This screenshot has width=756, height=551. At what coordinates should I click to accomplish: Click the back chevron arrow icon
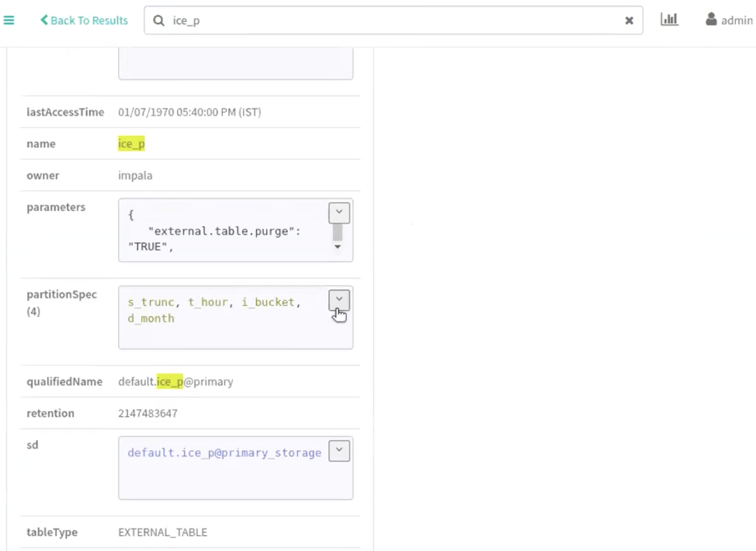point(44,20)
